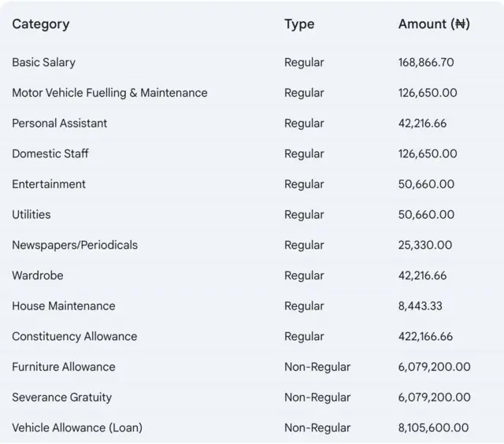This screenshot has height=444, width=504.
Task: Click the Entertainment row label
Action: pyautogui.click(x=49, y=184)
